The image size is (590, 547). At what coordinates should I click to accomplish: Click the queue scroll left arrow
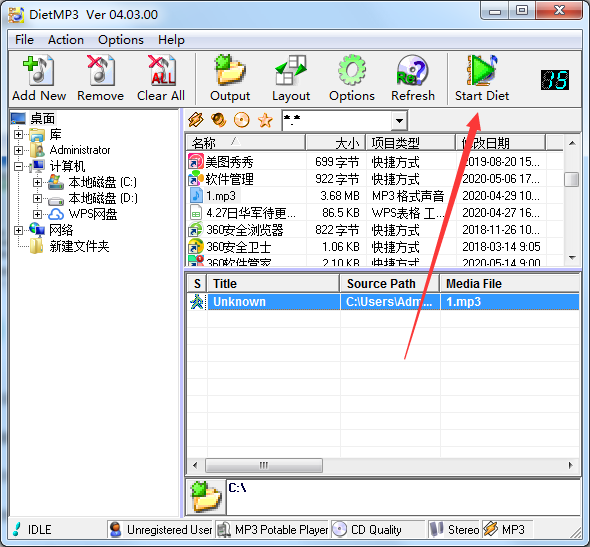click(195, 465)
